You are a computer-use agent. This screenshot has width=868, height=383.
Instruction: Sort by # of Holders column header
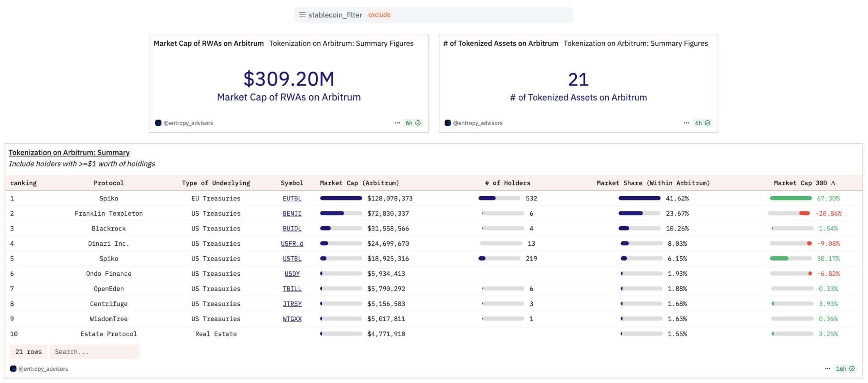(507, 183)
